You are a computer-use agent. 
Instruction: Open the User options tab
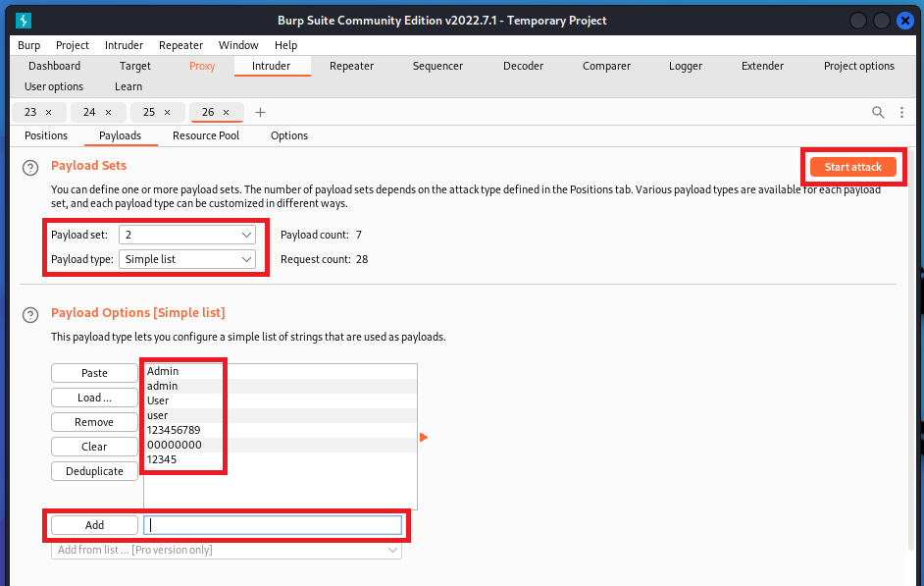[54, 86]
